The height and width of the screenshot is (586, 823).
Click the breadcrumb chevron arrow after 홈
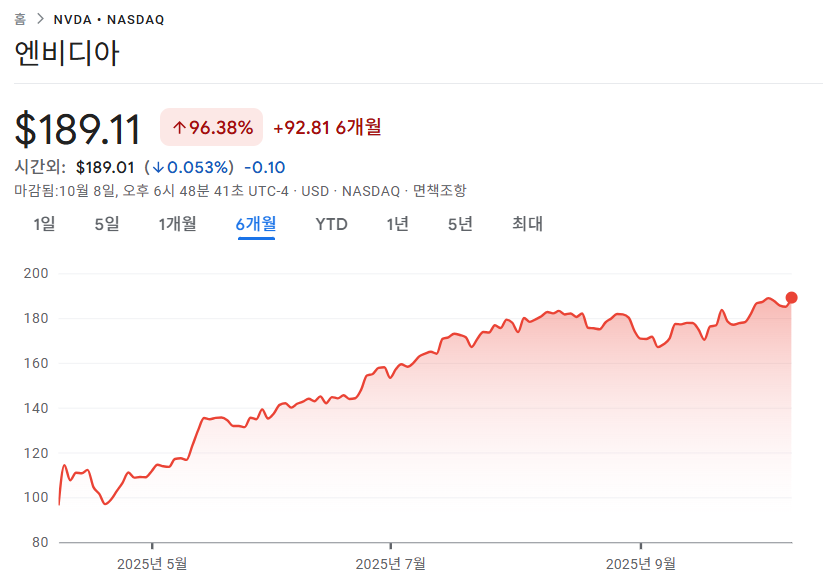[39, 19]
